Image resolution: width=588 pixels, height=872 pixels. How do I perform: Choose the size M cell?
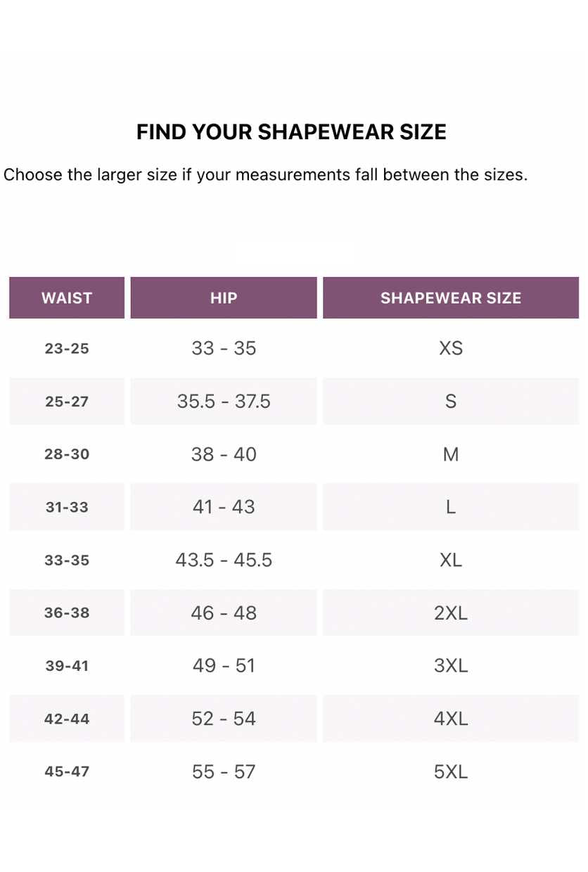[x=451, y=454]
